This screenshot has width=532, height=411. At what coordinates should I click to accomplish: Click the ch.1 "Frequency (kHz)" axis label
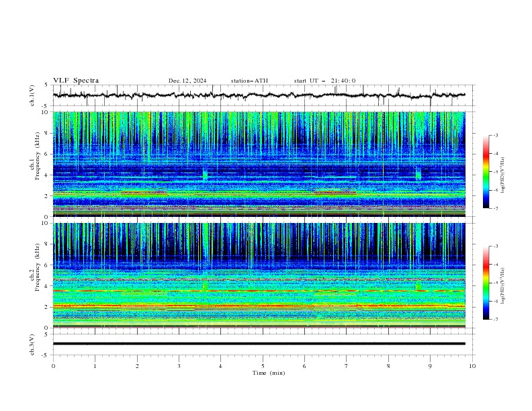coord(38,156)
